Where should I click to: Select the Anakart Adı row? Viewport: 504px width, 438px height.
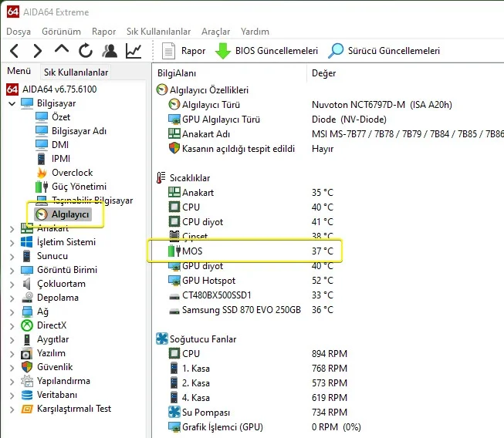[x=336, y=134]
